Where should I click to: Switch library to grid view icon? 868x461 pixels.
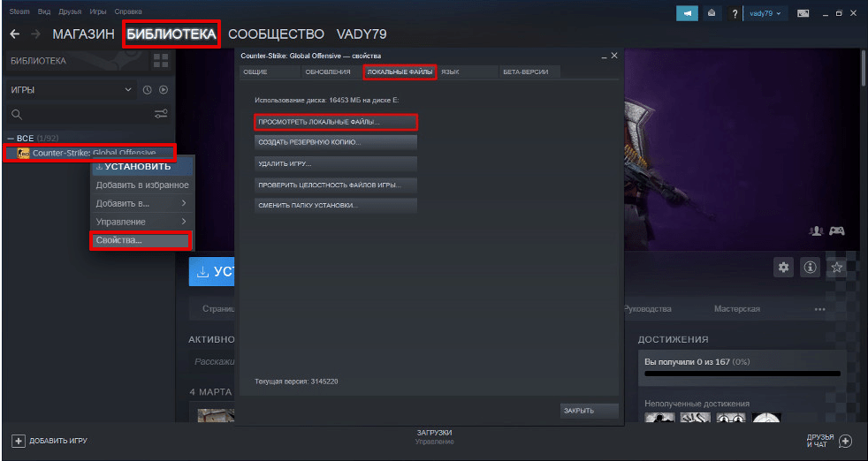tap(160, 61)
